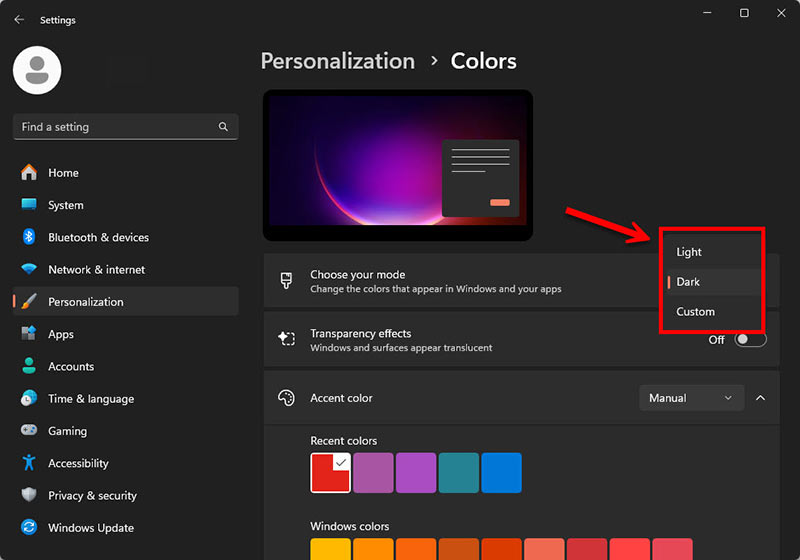
Task: Click the Accessibility figure icon
Action: click(x=29, y=463)
